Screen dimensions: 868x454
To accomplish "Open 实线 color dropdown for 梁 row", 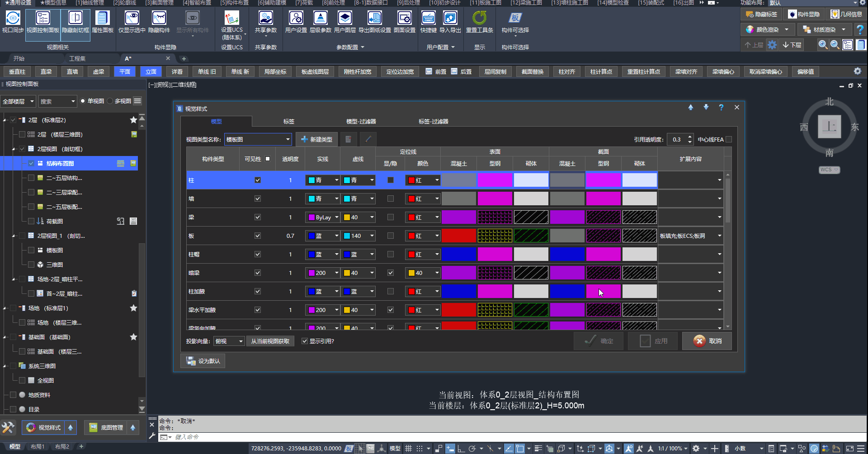I will coord(323,217).
